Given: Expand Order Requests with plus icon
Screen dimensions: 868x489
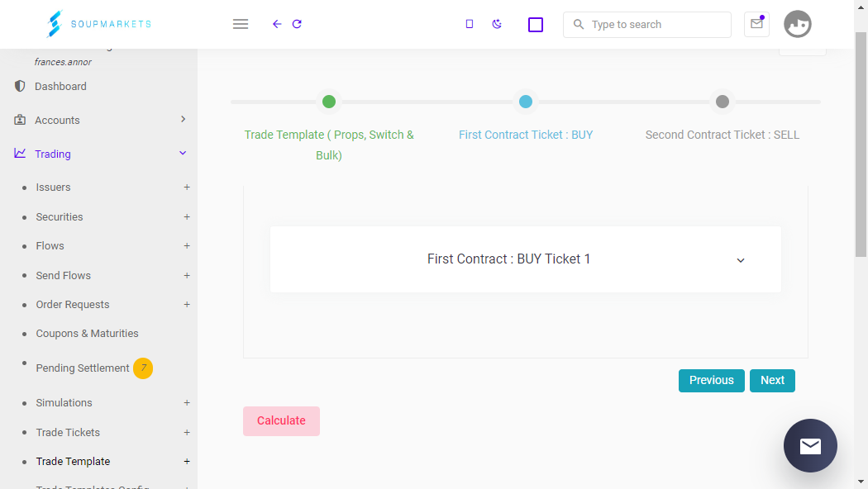Looking at the screenshot, I should (187, 304).
